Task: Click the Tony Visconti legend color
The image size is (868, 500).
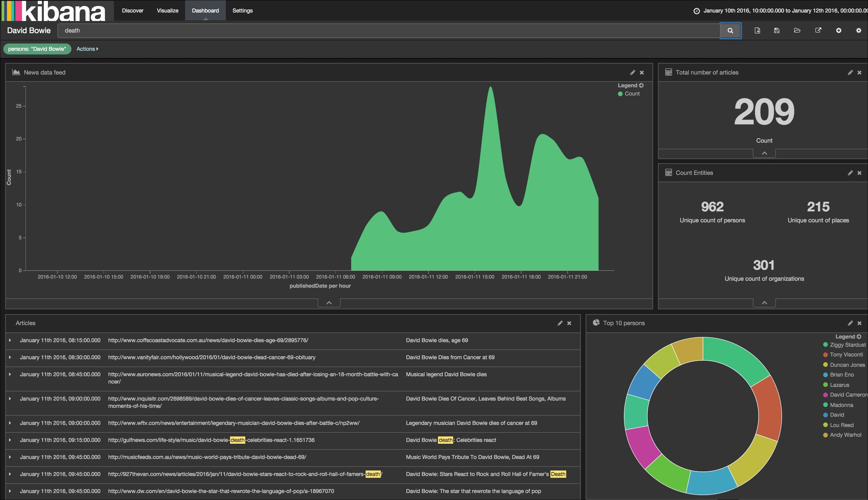Action: pyautogui.click(x=825, y=355)
